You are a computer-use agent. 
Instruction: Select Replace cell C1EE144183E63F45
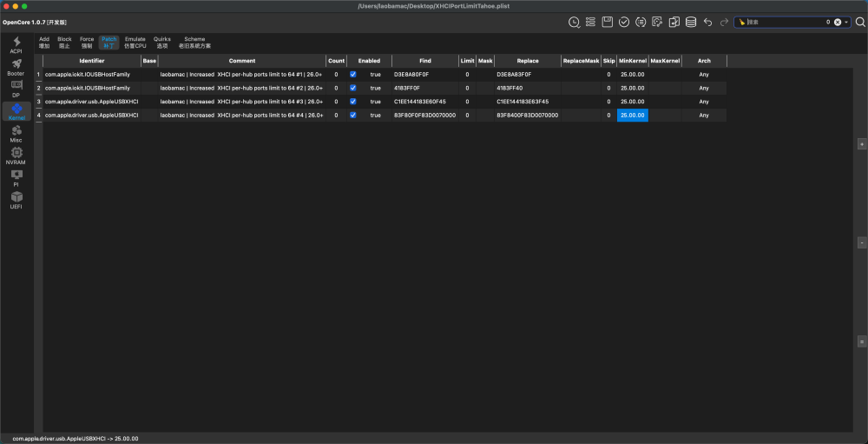point(528,102)
